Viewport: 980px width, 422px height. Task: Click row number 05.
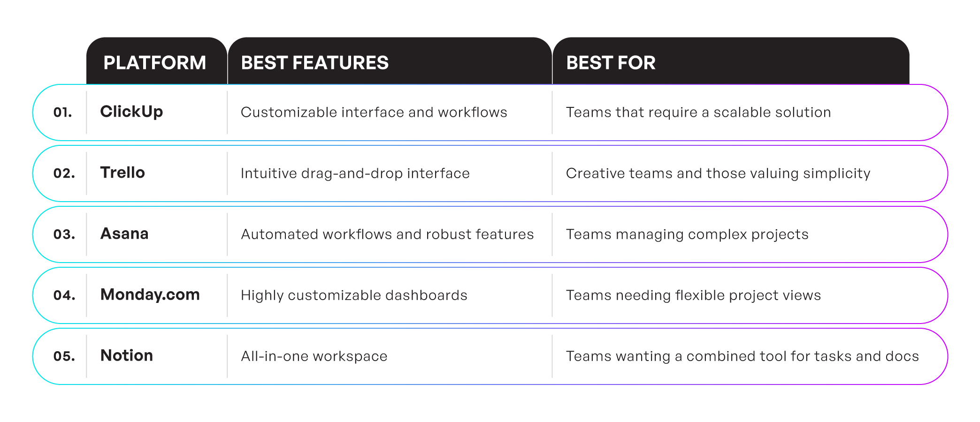pyautogui.click(x=64, y=356)
